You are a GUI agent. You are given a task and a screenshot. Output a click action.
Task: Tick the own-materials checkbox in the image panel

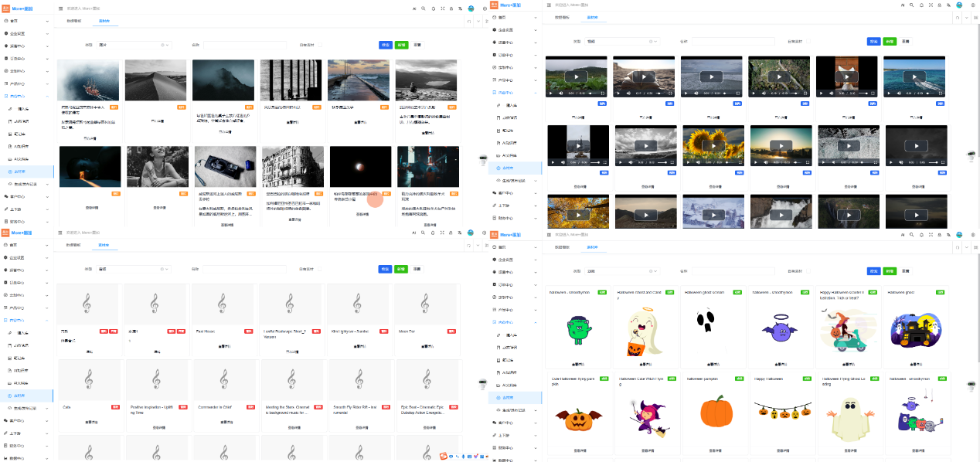coord(321,45)
